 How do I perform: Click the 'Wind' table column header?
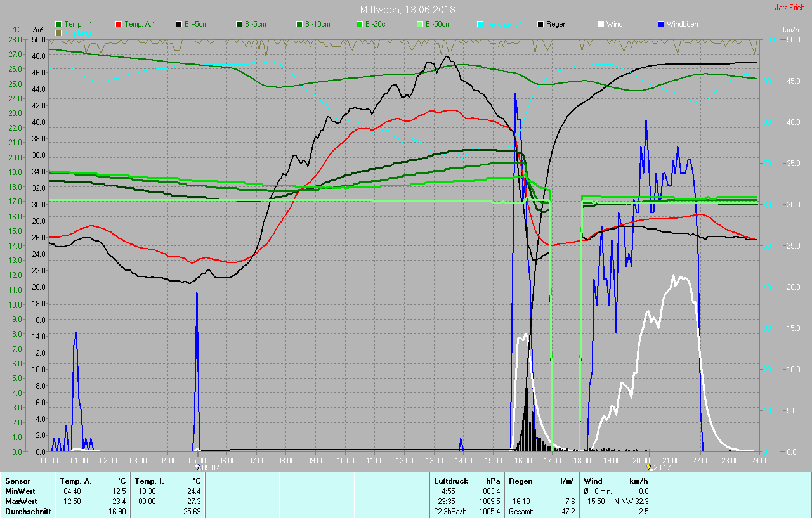pyautogui.click(x=593, y=481)
